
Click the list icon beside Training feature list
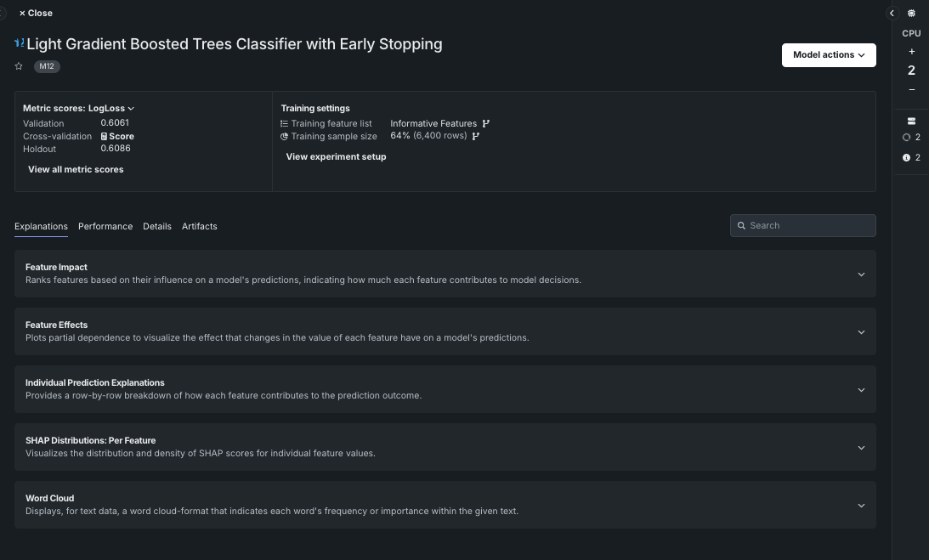[x=284, y=122]
